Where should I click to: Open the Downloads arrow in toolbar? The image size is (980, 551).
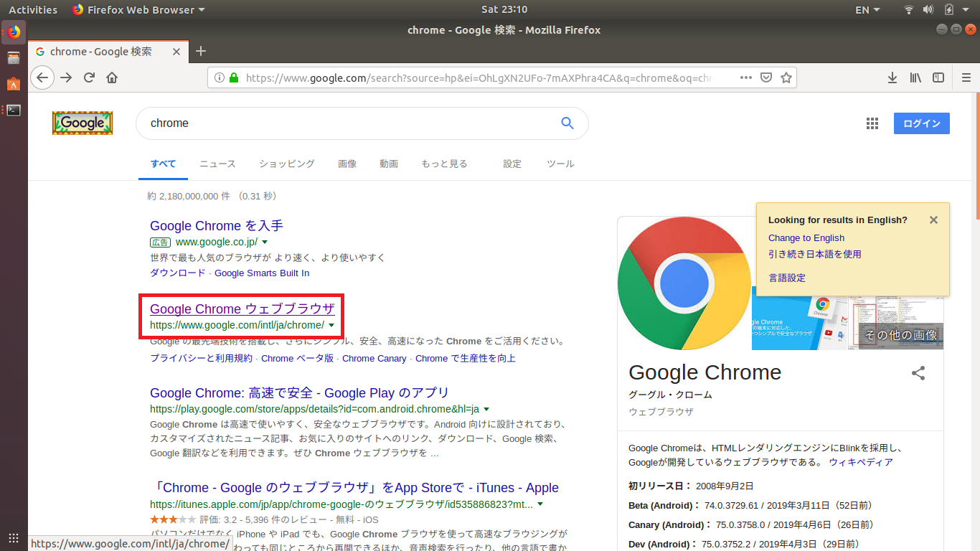pos(892,77)
